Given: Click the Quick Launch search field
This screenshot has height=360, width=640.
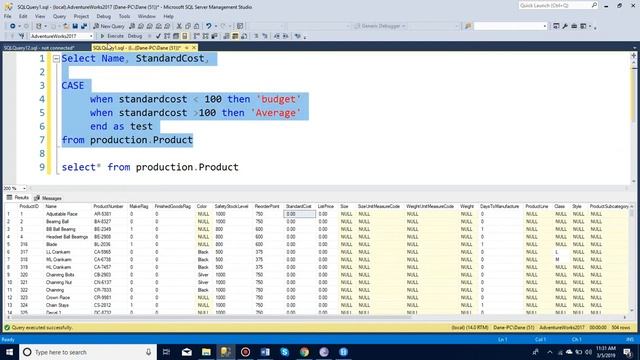Looking at the screenshot, I should tap(558, 5).
